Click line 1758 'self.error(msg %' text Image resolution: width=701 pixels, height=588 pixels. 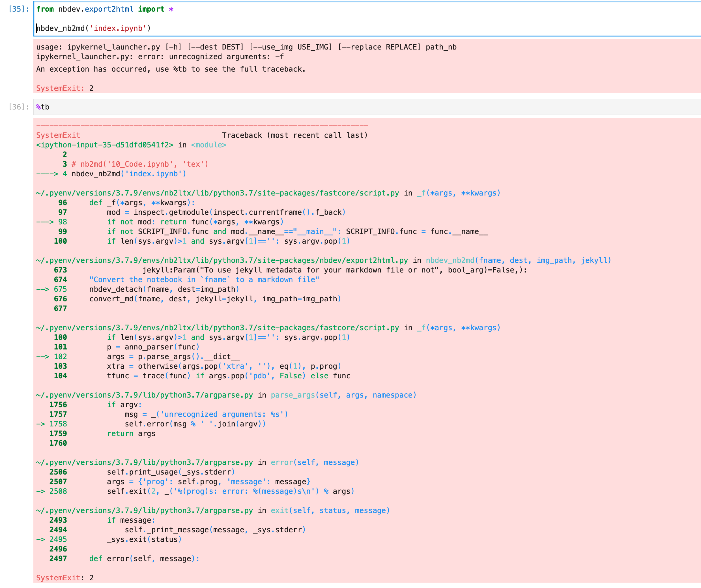[x=195, y=424]
